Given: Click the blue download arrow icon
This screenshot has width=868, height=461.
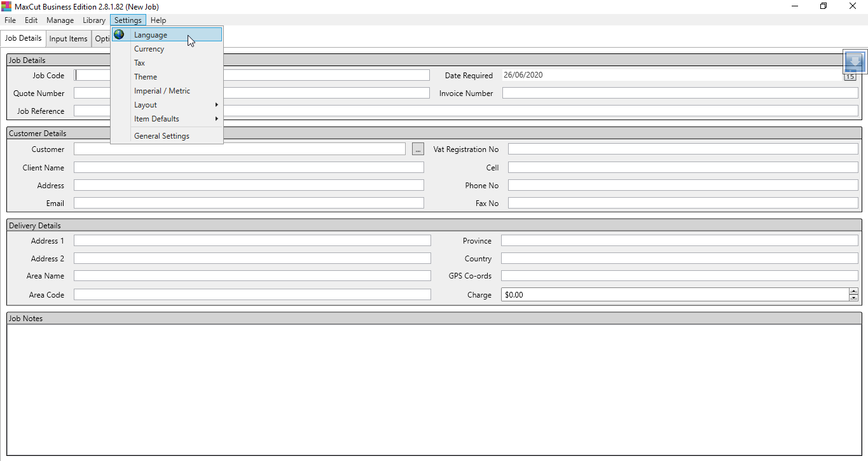Looking at the screenshot, I should click(x=855, y=61).
